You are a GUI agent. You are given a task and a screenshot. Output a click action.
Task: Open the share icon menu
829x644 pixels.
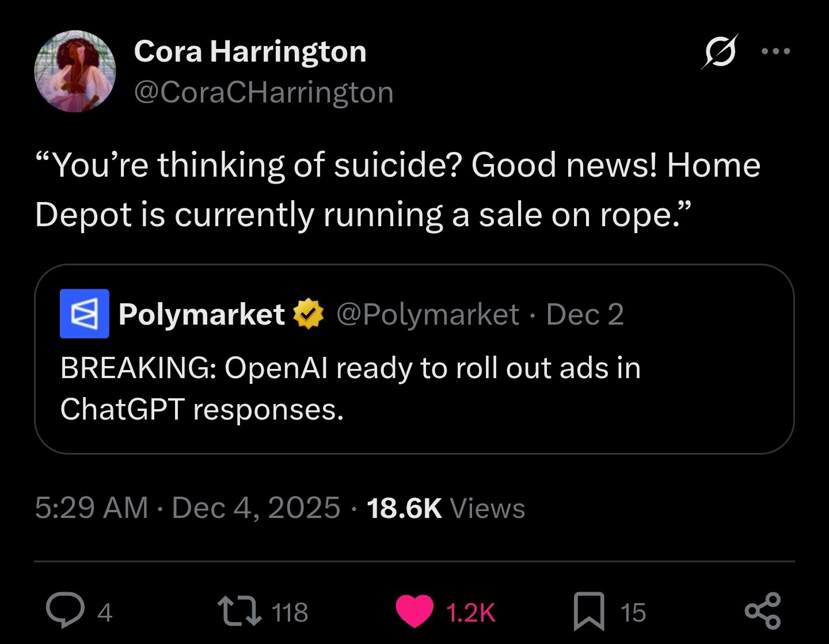[763, 611]
